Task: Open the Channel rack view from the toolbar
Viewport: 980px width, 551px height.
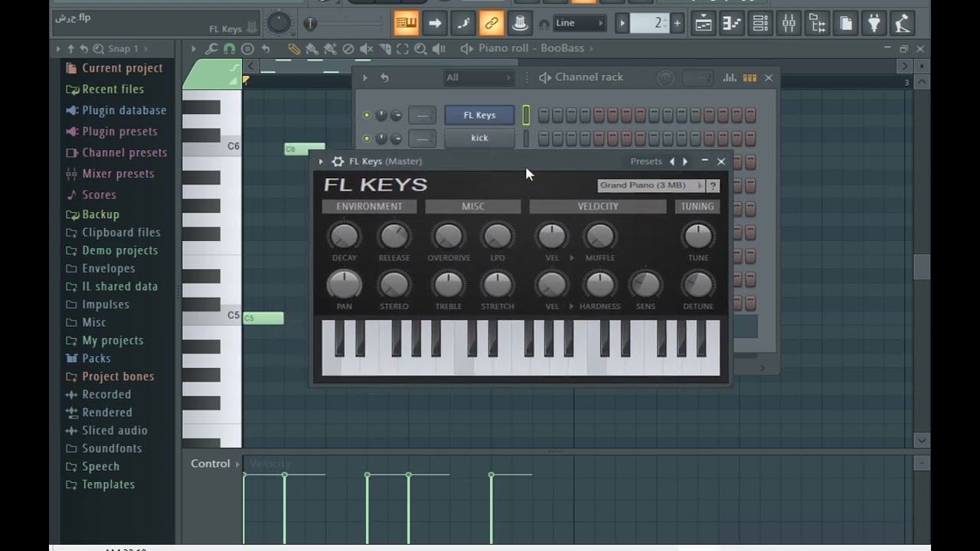Action: coord(760,23)
